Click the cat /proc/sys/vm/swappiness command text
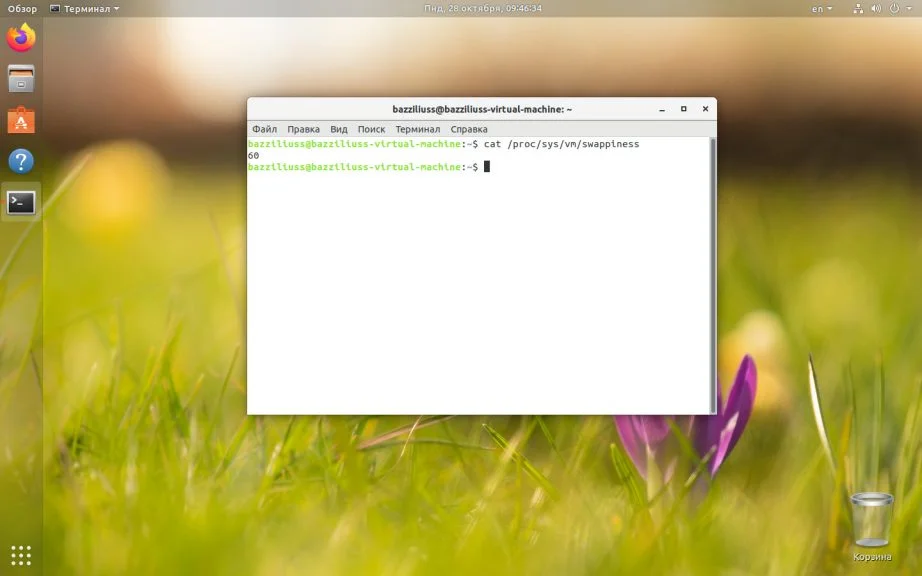 coord(562,144)
